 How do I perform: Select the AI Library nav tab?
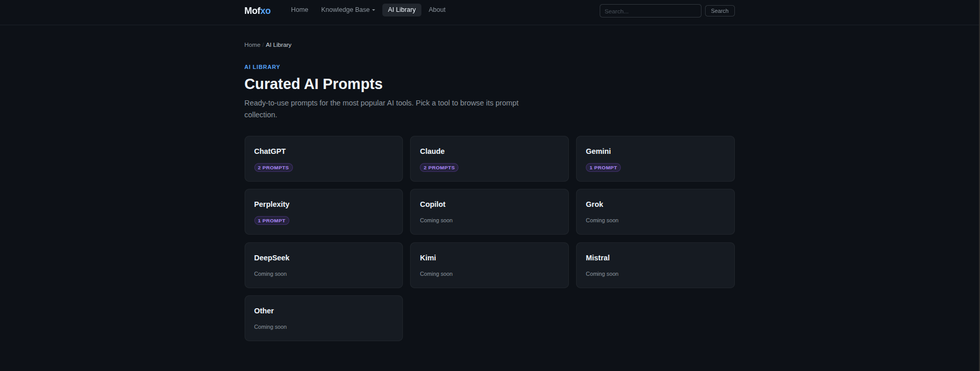(402, 10)
